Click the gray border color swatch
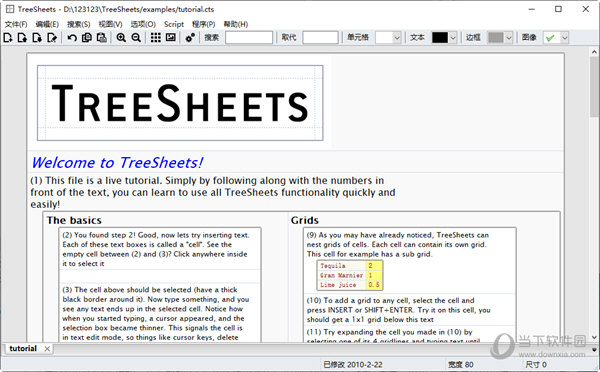600x372 pixels. click(x=496, y=38)
